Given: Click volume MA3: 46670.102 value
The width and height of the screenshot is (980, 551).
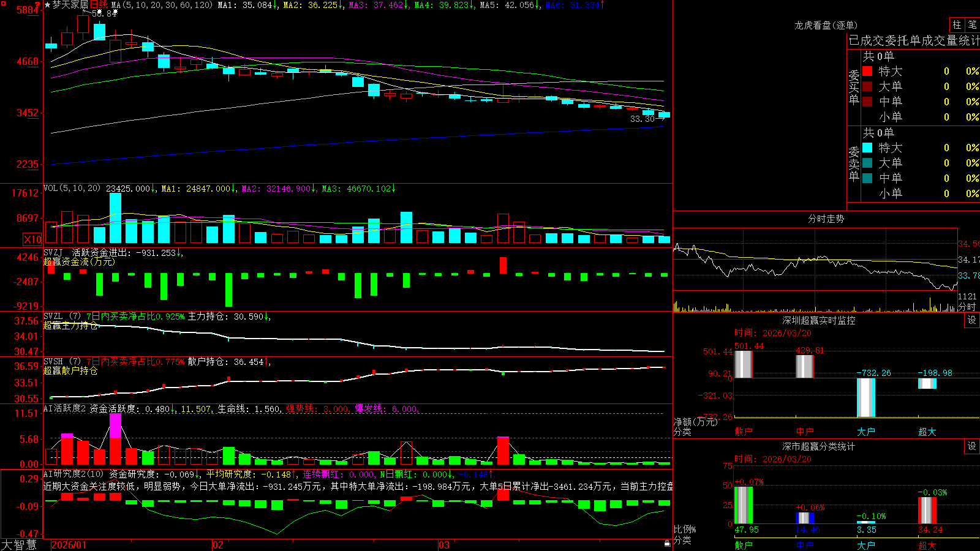Looking at the screenshot, I should (358, 189).
